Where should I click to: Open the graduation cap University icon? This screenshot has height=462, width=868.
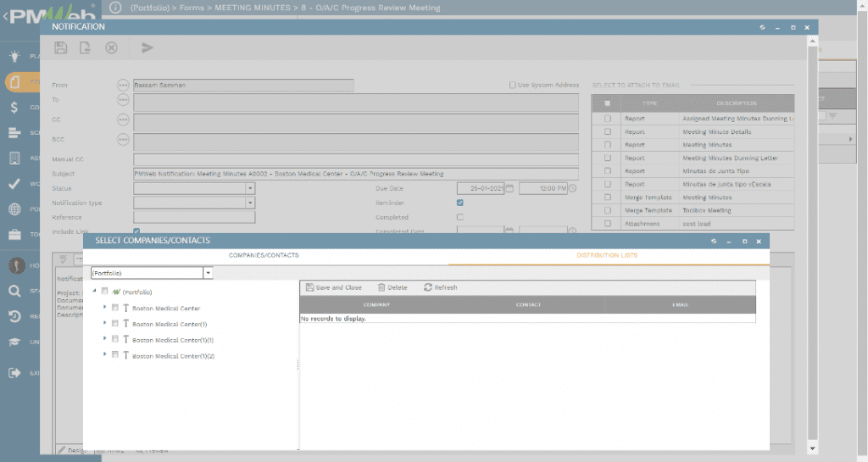15,342
